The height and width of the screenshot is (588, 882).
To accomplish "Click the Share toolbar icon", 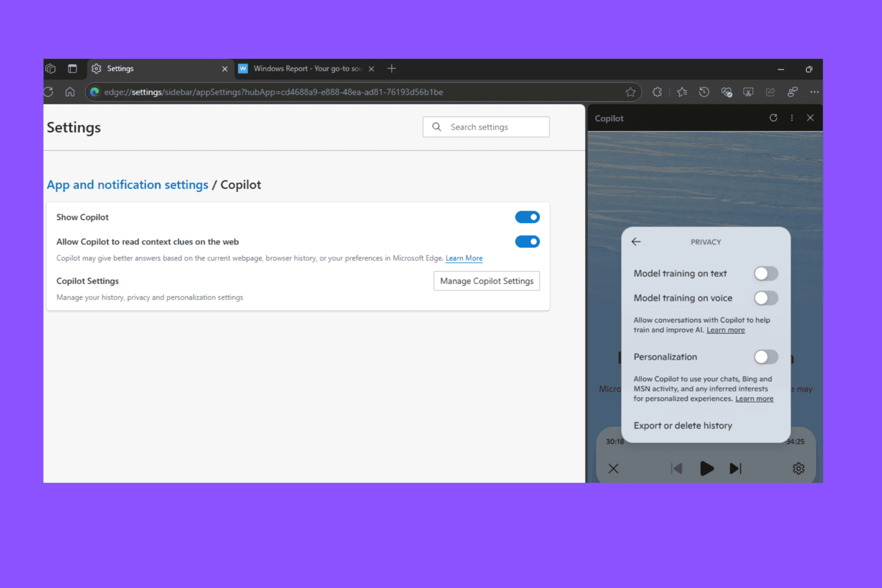I will click(771, 92).
